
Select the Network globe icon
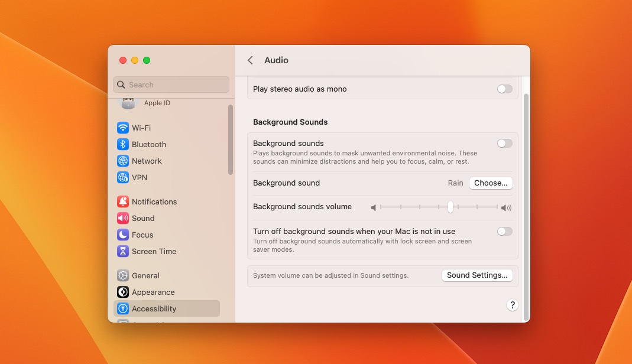[x=123, y=161]
